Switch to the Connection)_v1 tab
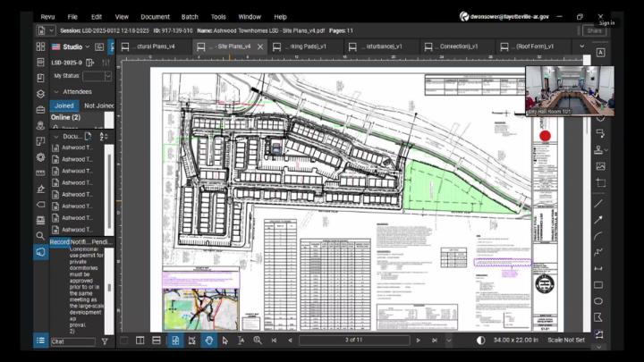The width and height of the screenshot is (644, 362). [457, 46]
